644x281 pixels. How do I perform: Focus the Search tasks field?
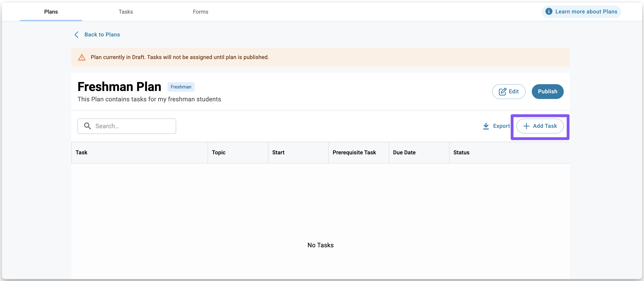[x=127, y=126]
